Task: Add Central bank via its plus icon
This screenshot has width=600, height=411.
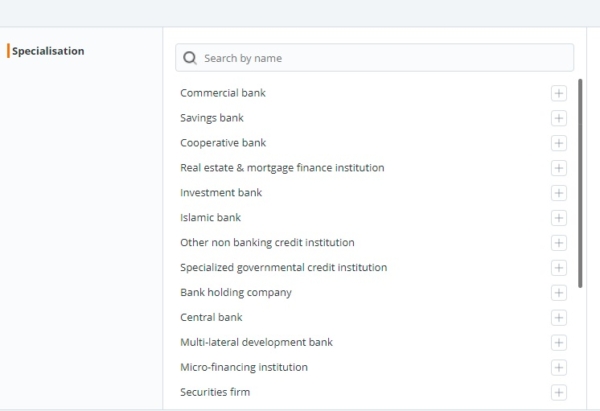Action: [x=558, y=318]
